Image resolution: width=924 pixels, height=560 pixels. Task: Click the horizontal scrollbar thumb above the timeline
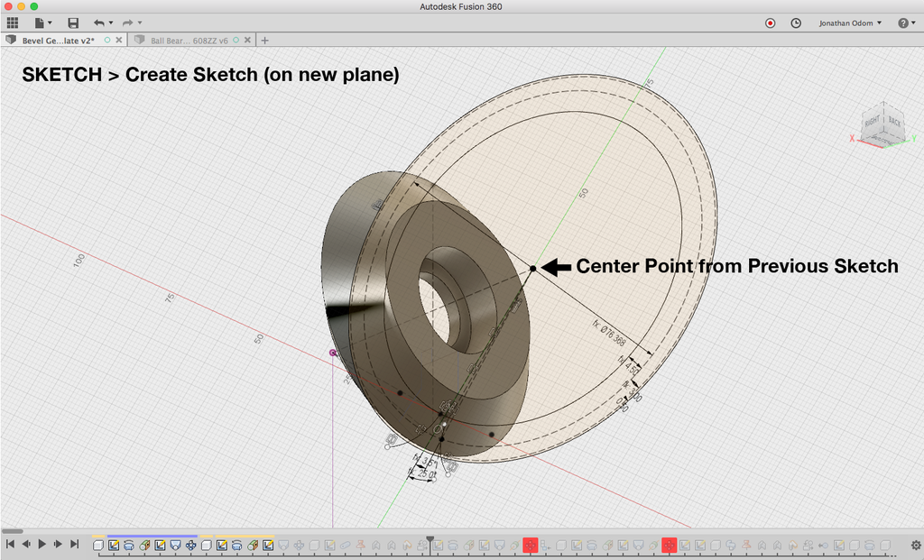[x=13, y=532]
